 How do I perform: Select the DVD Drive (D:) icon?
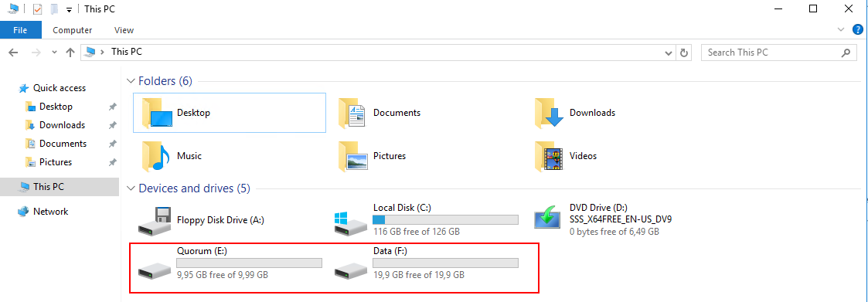pos(547,218)
